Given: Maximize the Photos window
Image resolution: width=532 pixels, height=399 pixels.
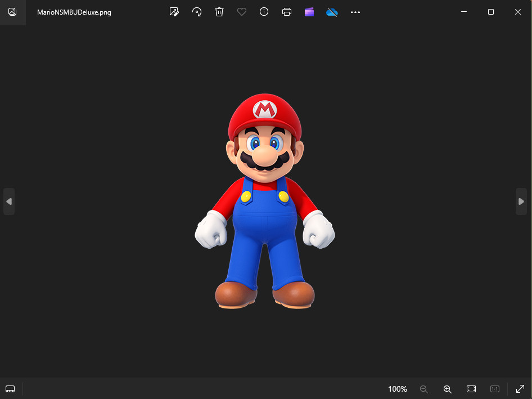Looking at the screenshot, I should click(x=490, y=12).
